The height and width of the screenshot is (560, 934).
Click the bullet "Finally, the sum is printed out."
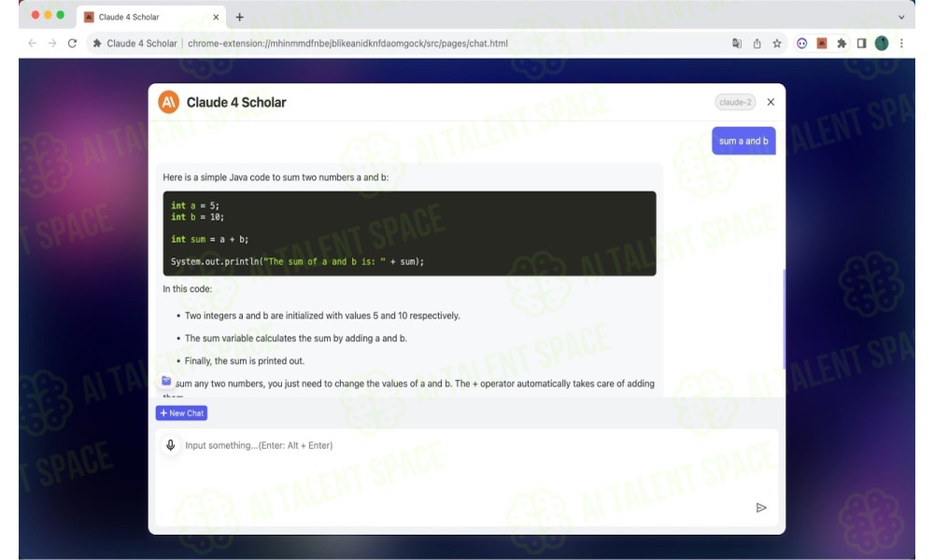[x=244, y=361]
